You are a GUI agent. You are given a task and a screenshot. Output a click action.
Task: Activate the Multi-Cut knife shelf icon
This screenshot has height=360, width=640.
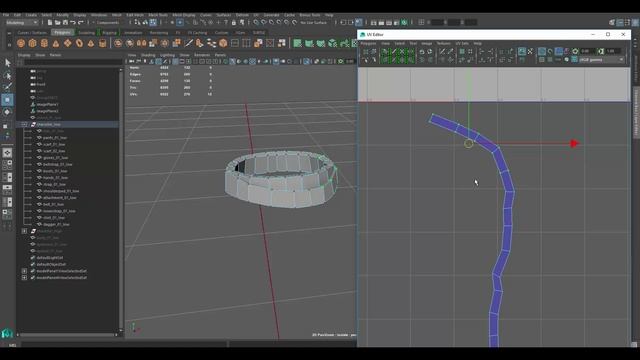click(x=189, y=43)
